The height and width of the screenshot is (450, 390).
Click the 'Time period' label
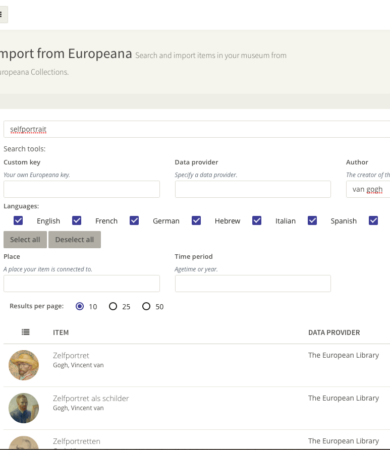click(x=194, y=257)
